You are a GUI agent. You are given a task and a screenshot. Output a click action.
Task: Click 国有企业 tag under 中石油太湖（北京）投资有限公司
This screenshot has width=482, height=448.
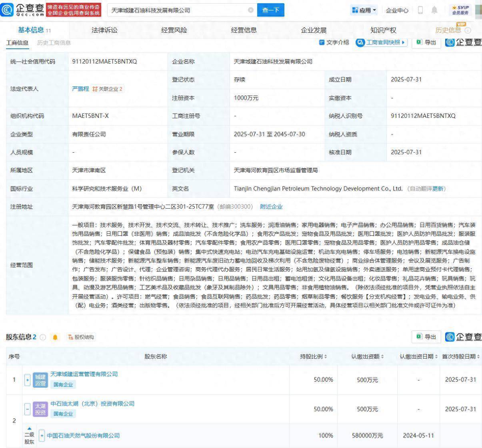tap(63, 414)
